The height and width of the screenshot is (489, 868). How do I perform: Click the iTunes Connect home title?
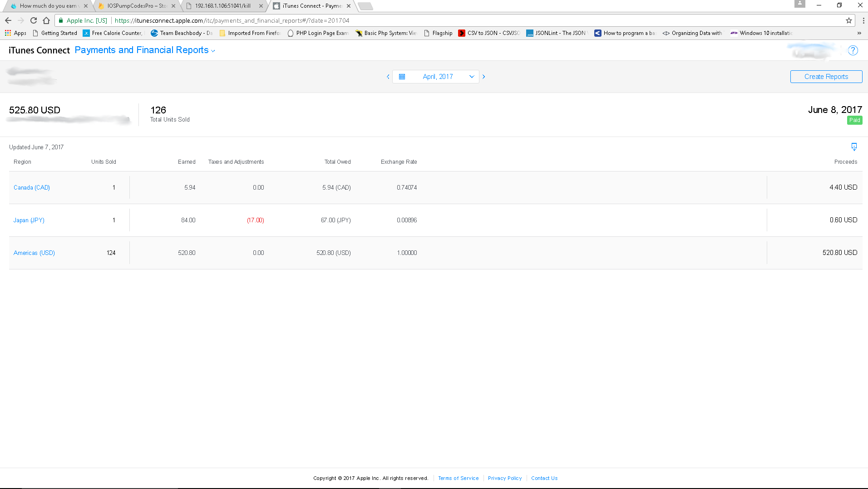click(39, 50)
